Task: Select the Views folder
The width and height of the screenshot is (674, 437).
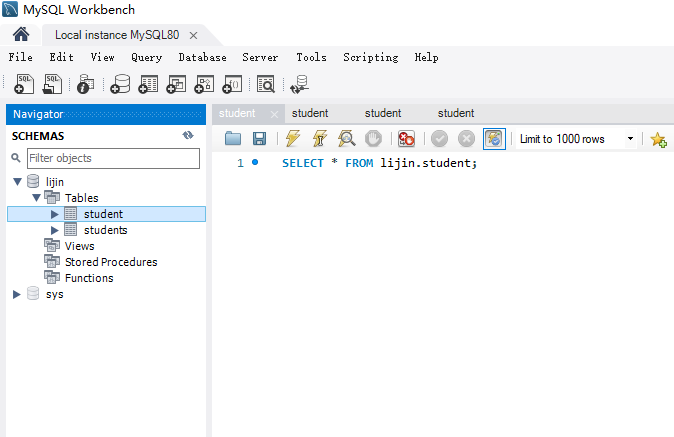Action: click(80, 246)
